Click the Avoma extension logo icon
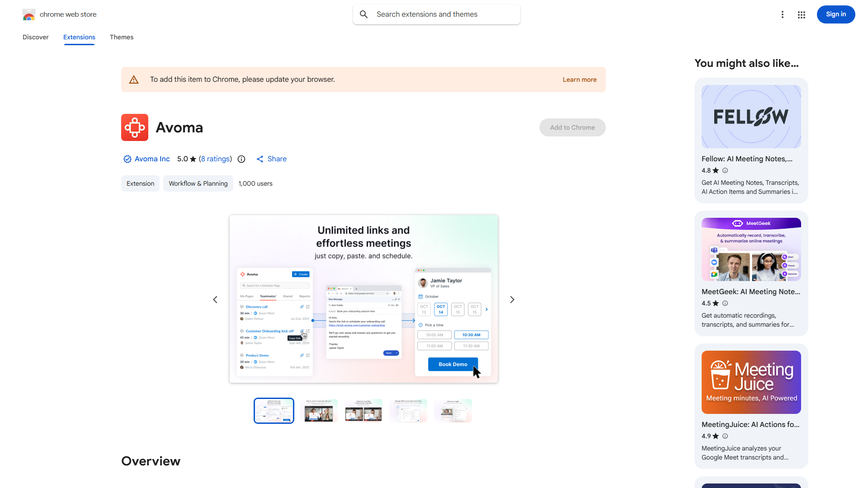 click(135, 127)
